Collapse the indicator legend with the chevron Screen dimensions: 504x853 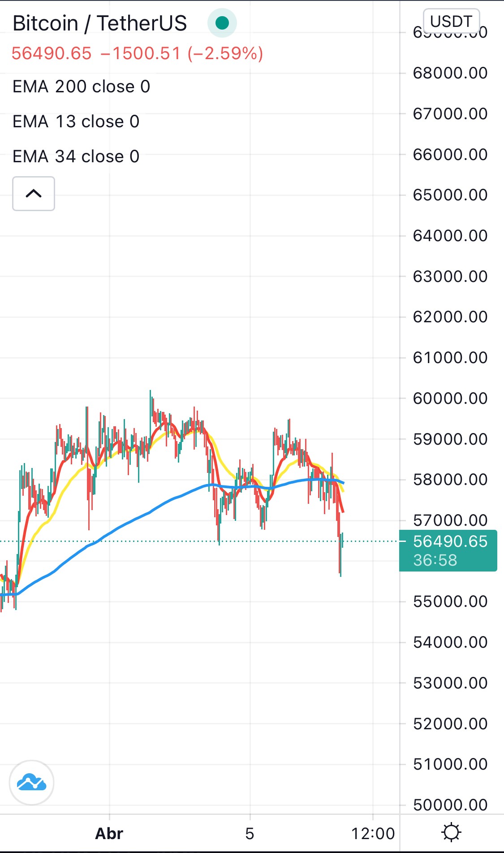tap(34, 194)
